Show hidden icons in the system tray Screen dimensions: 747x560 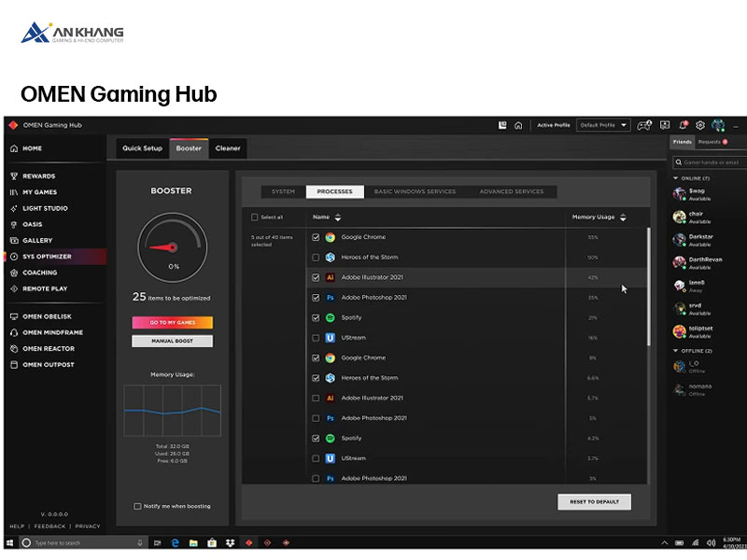click(665, 543)
